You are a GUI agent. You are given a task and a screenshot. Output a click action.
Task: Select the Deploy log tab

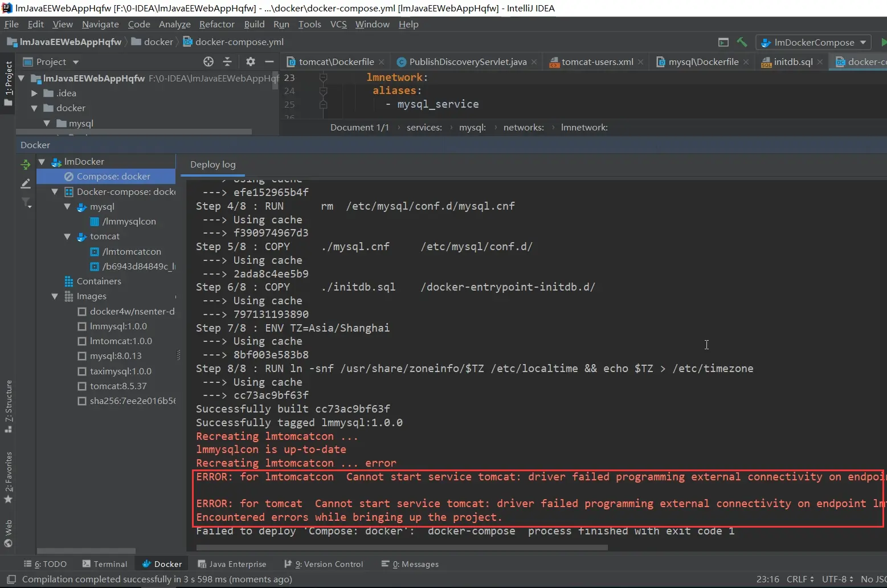[x=213, y=165]
